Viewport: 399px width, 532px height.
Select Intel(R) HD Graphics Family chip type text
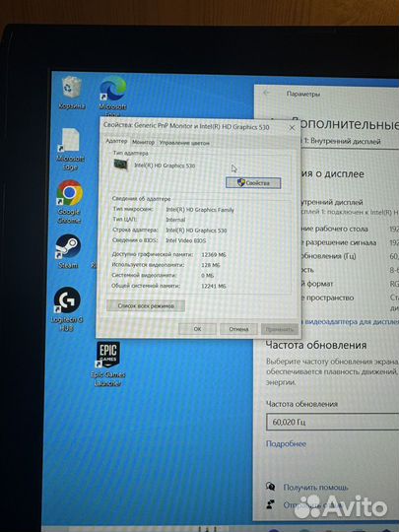point(200,210)
